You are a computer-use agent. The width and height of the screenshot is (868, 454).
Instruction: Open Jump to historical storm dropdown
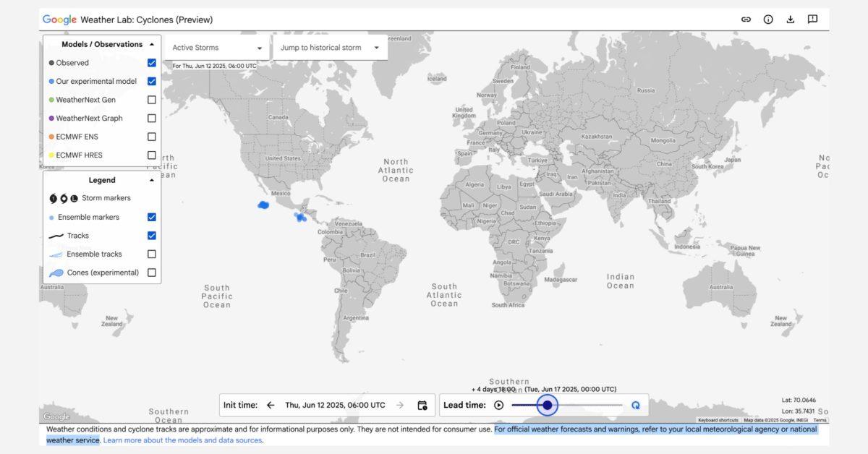pos(330,48)
